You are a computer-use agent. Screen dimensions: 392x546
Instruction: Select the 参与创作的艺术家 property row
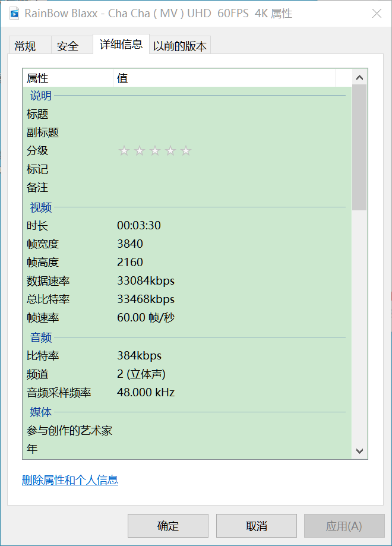point(187,431)
